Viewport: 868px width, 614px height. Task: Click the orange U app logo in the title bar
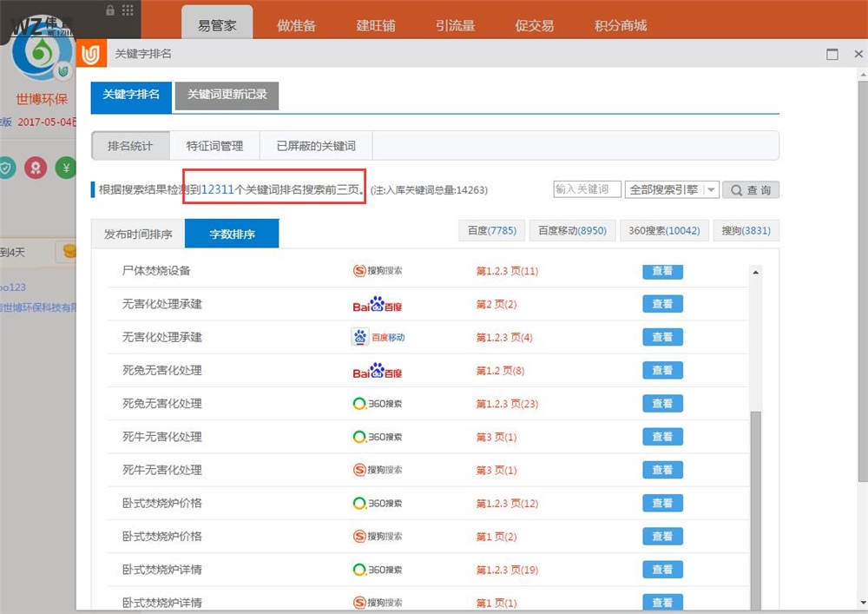point(93,53)
